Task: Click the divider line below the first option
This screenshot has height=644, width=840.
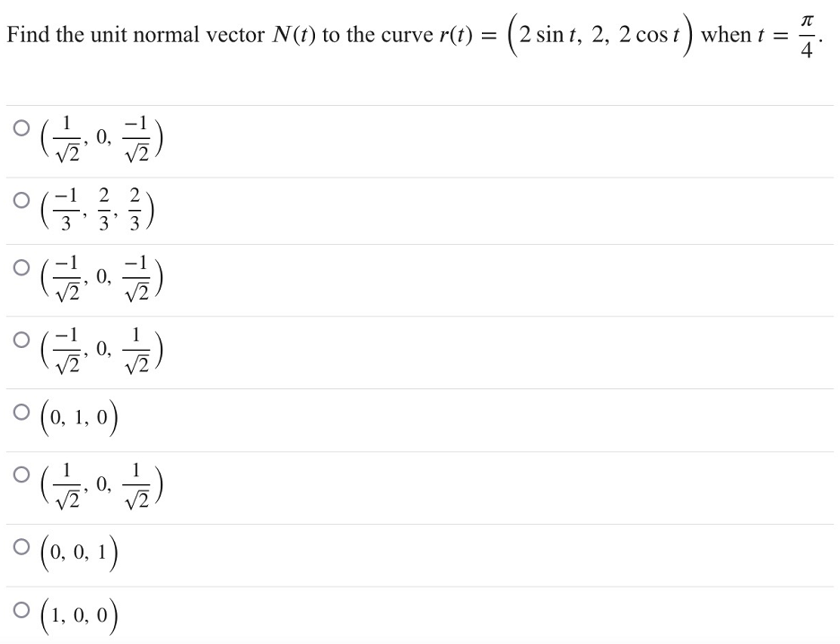Action: click(420, 174)
